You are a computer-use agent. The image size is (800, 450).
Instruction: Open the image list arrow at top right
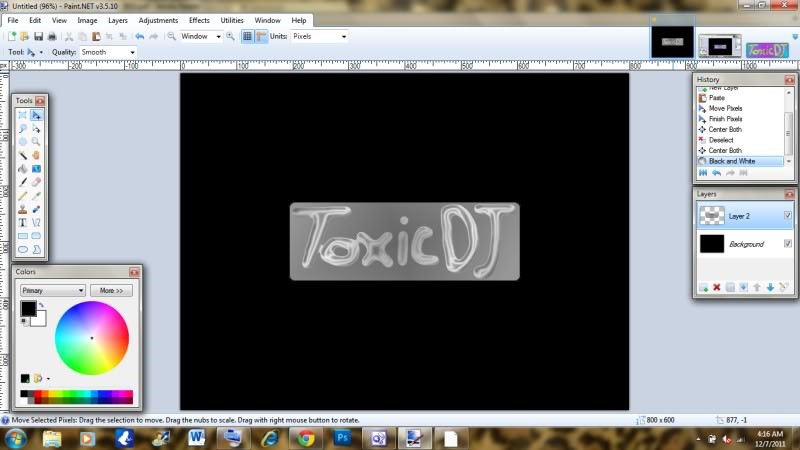(795, 37)
